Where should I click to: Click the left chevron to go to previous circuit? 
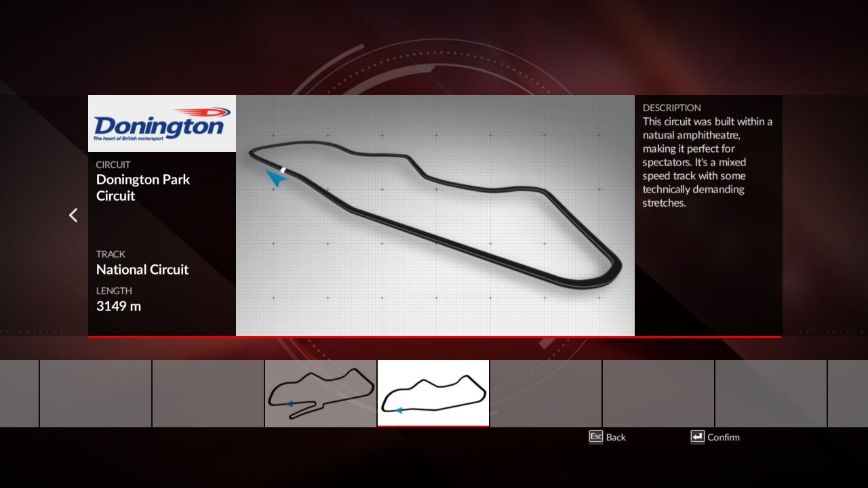[73, 216]
